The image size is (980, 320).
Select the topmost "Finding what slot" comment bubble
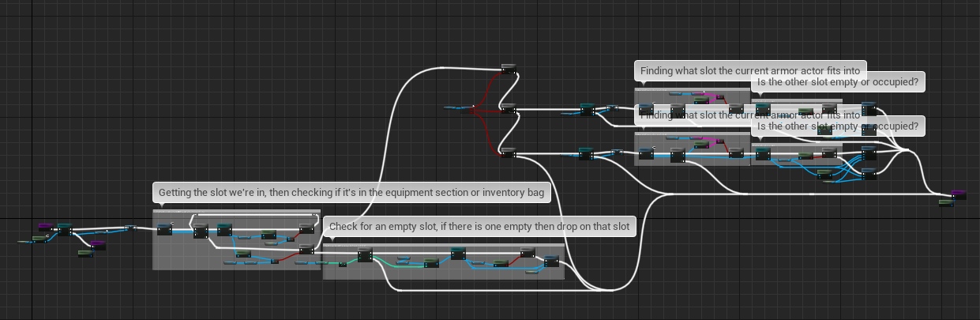749,70
